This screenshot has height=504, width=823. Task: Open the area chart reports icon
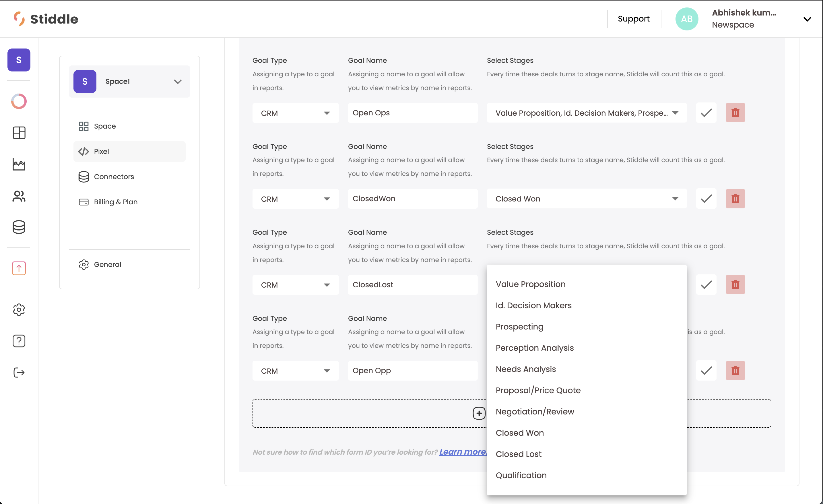click(x=19, y=164)
